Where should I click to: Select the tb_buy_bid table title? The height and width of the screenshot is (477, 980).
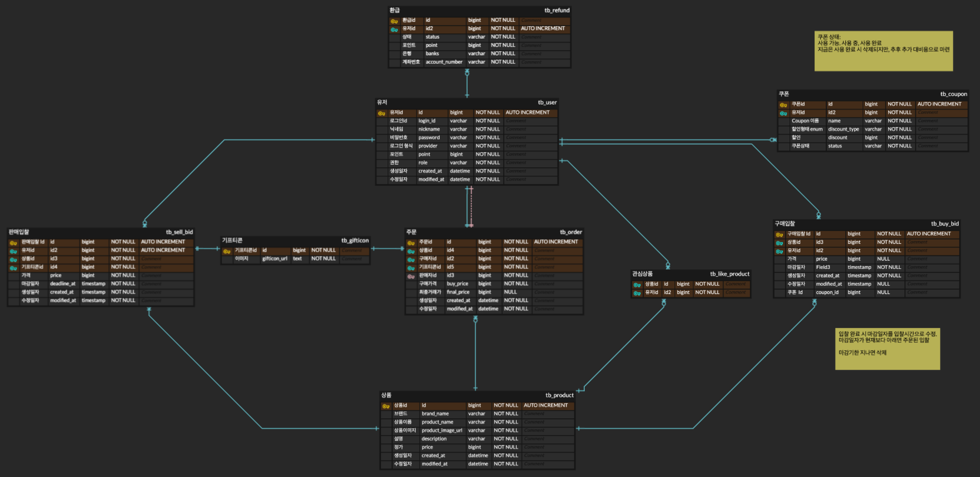(945, 223)
